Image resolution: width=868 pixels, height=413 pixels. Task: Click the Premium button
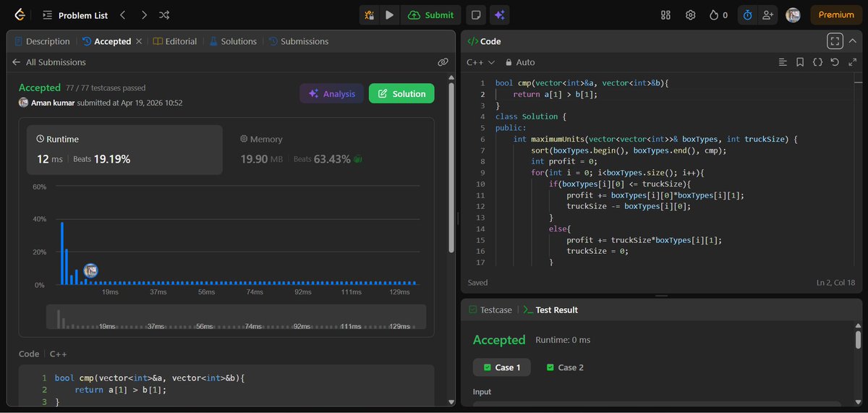[x=836, y=15]
